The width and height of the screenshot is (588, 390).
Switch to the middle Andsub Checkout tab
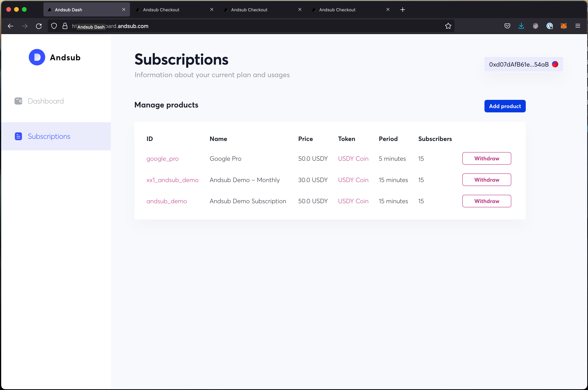pos(262,10)
